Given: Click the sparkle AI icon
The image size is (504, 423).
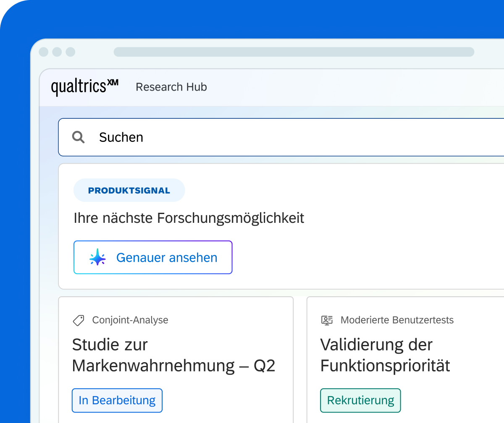Looking at the screenshot, I should (97, 257).
